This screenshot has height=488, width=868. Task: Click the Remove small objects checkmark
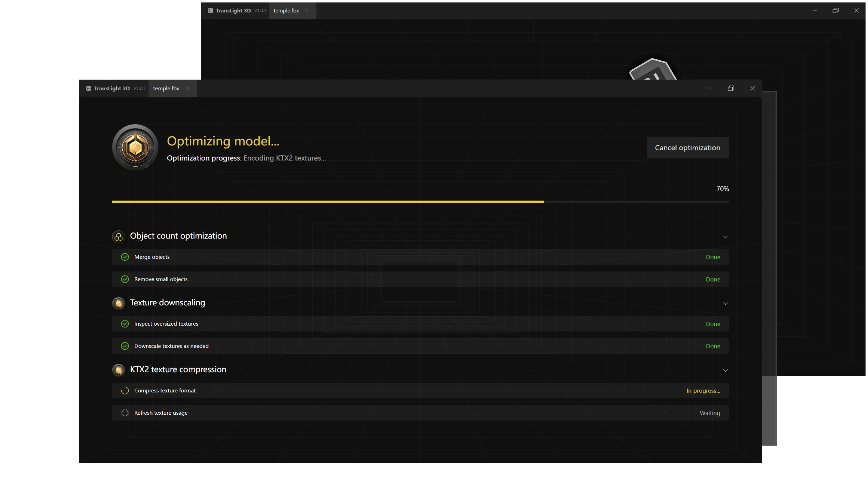[x=125, y=279]
